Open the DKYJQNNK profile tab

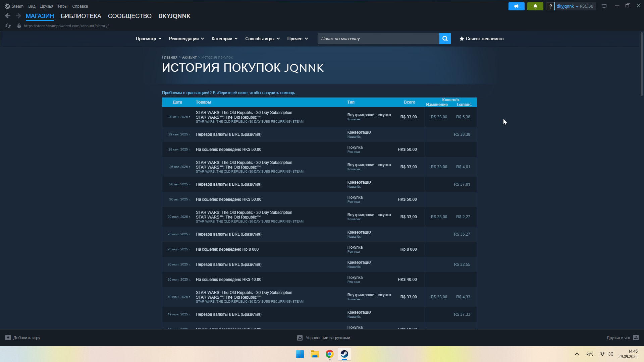(174, 16)
